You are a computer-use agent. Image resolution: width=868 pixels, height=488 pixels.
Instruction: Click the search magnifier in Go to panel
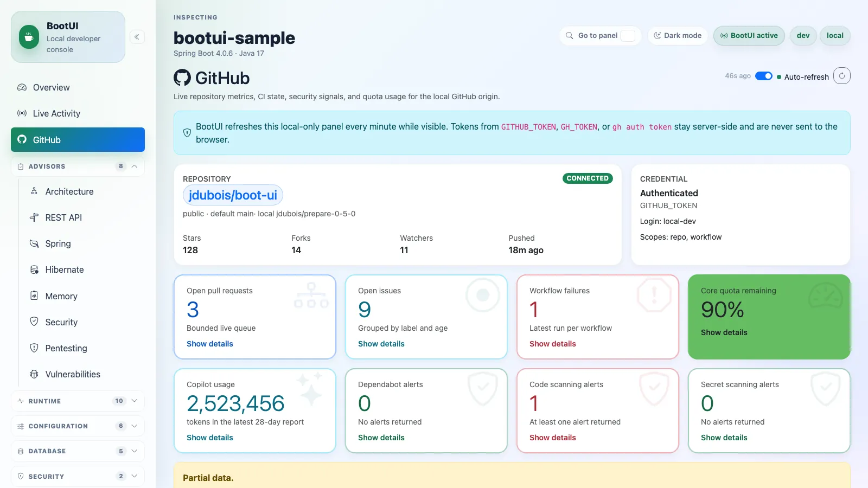pos(570,35)
